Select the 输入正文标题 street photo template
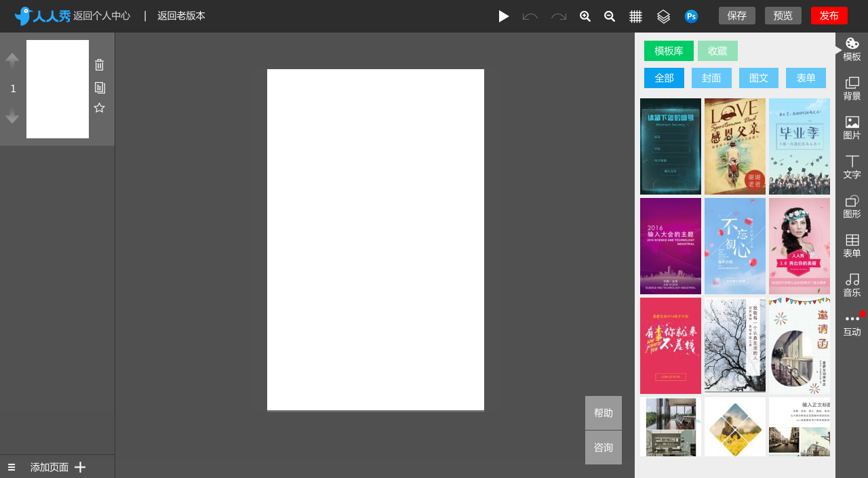 800,427
